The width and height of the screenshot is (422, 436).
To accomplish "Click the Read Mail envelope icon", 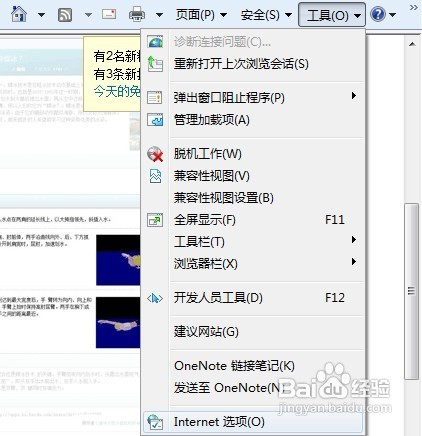I will pos(109,14).
